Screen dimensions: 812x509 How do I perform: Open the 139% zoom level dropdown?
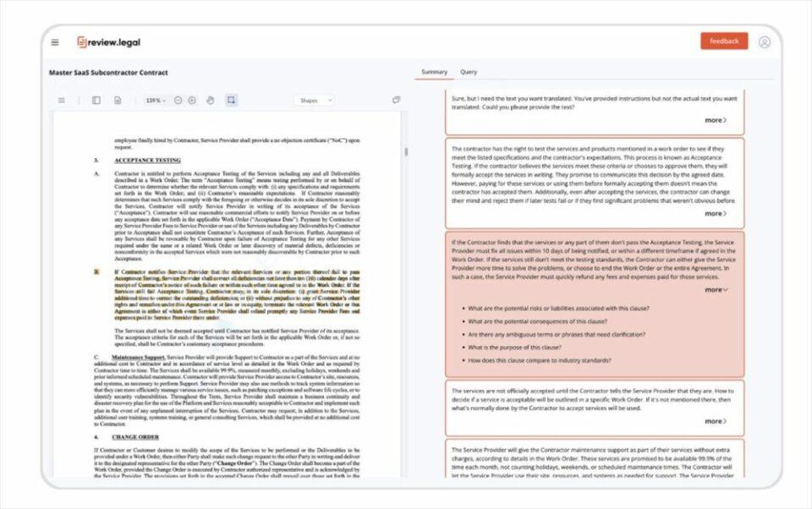156,100
